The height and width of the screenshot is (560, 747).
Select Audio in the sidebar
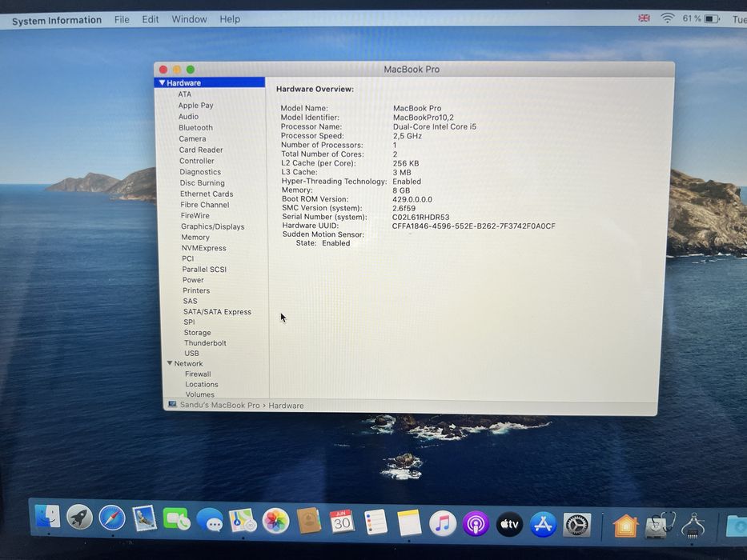point(189,116)
